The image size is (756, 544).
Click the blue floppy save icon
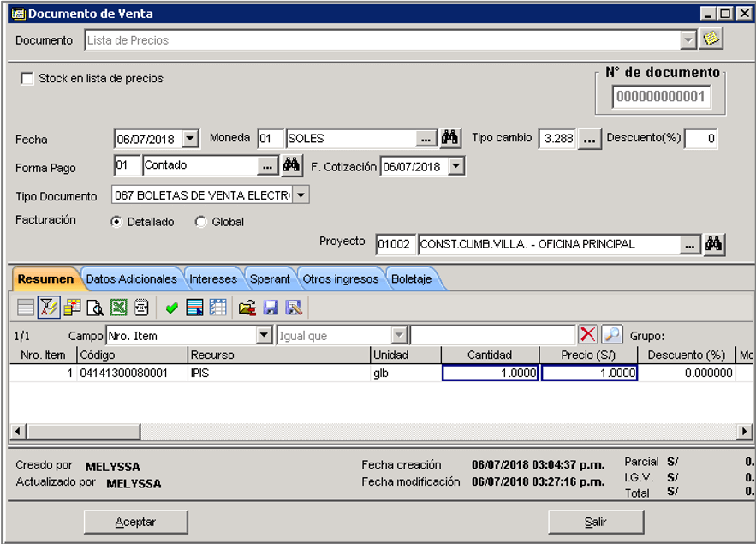click(x=271, y=308)
